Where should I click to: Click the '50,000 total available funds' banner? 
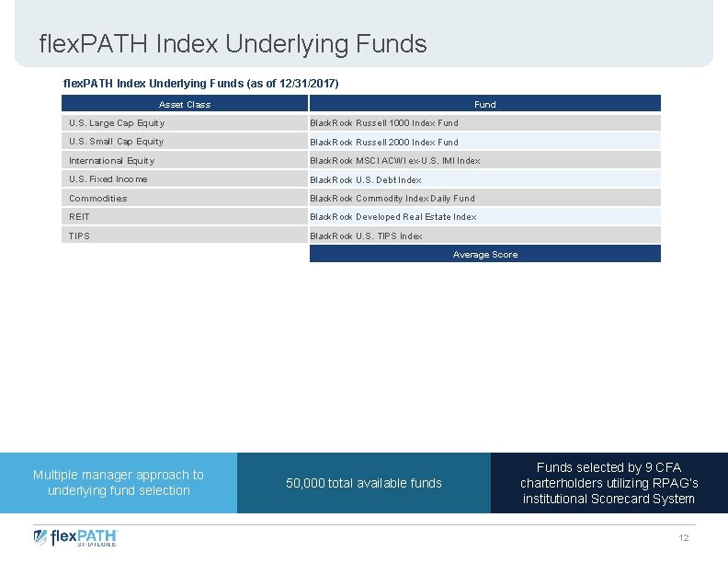364,483
